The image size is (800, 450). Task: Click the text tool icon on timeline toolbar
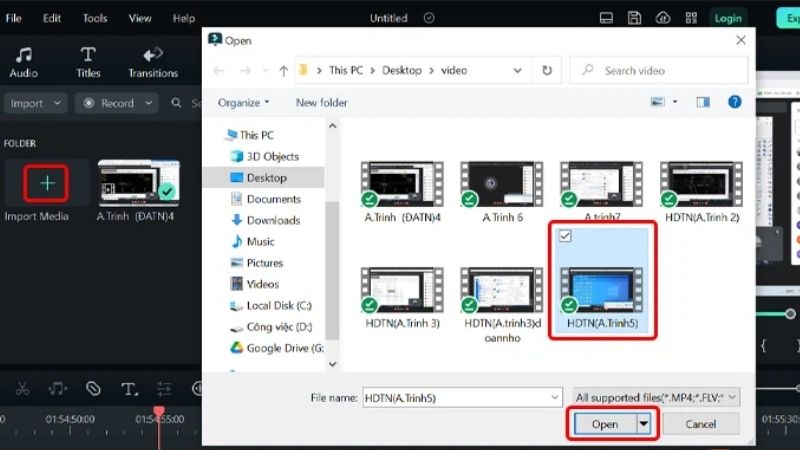[129, 389]
